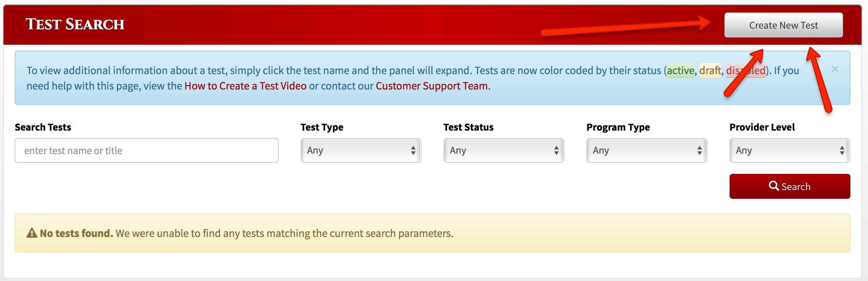The width and height of the screenshot is (868, 281).
Task: Click the yellow 'draft' status label
Action: [x=710, y=70]
